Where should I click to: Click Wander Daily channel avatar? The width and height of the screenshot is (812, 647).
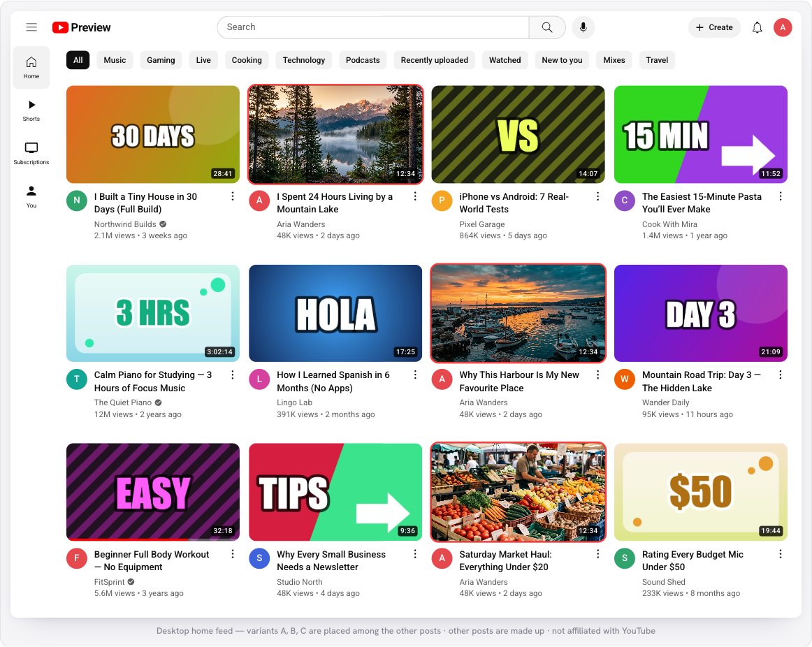coord(625,379)
